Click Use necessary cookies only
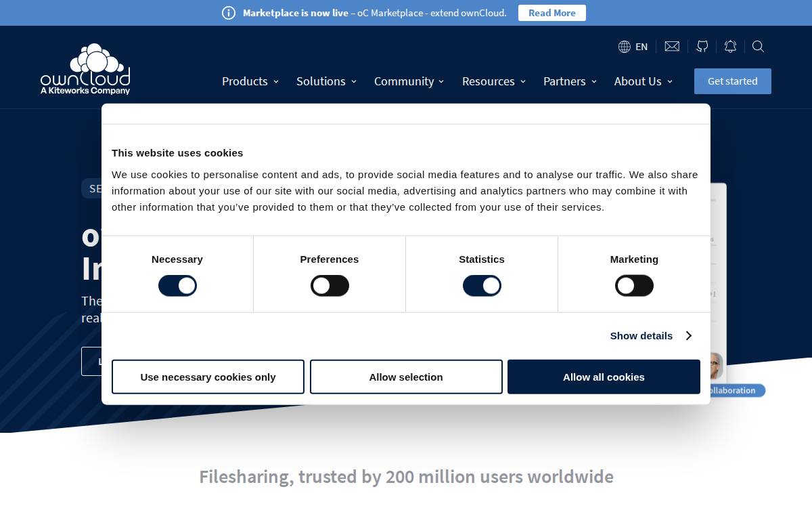This screenshot has width=812, height=508. (x=208, y=377)
